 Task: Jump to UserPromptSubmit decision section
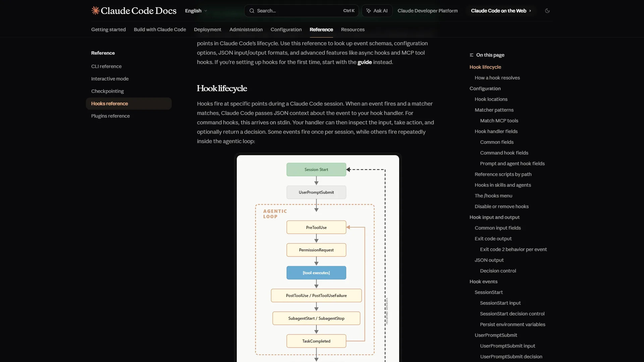coord(511,357)
